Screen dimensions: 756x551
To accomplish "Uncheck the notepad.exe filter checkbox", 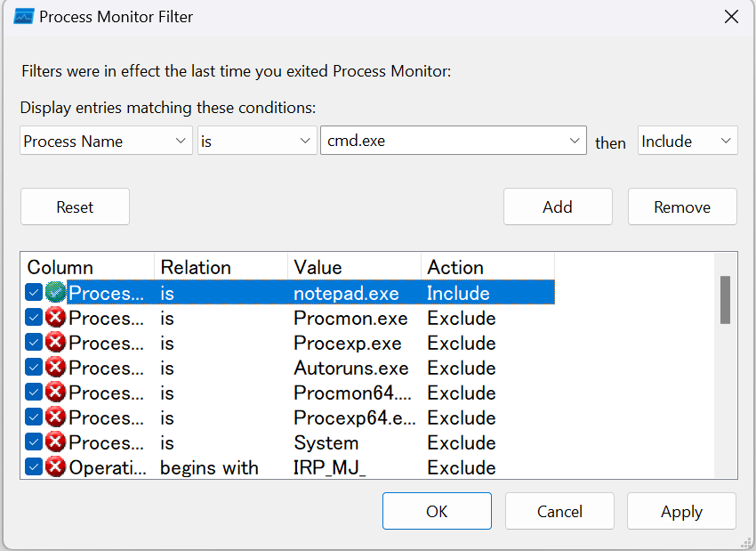I will [x=34, y=293].
